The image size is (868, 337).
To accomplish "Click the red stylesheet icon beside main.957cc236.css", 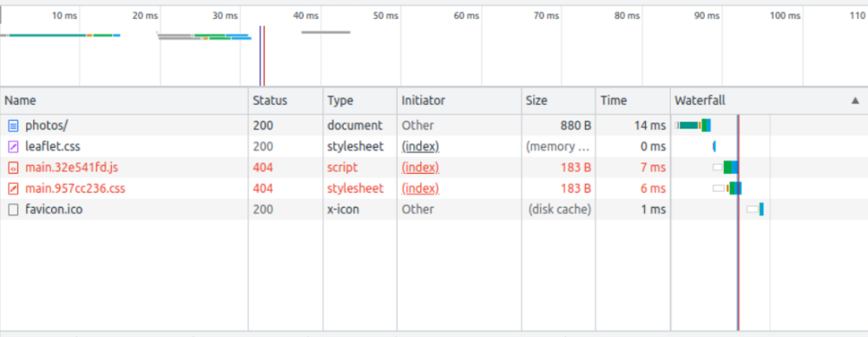I will pyautogui.click(x=13, y=189).
